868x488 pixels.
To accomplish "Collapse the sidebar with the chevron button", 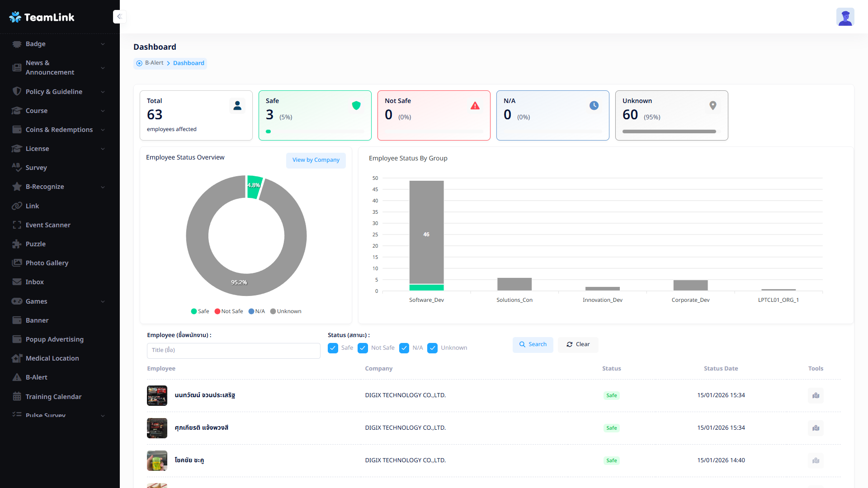I will click(x=119, y=17).
